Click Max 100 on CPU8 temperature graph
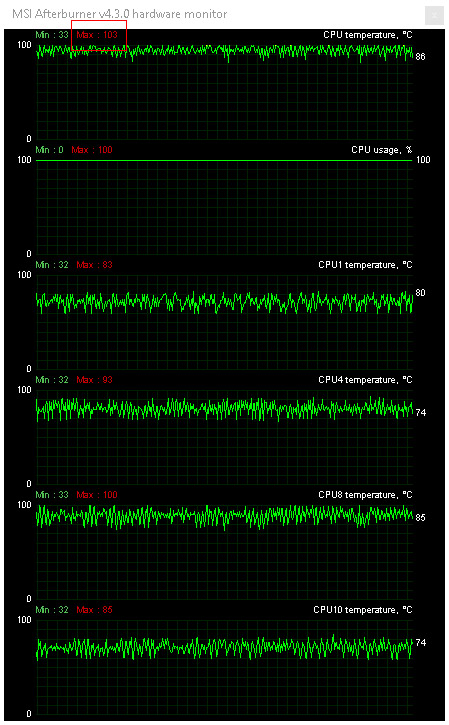The height and width of the screenshot is (725, 449). tap(97, 495)
